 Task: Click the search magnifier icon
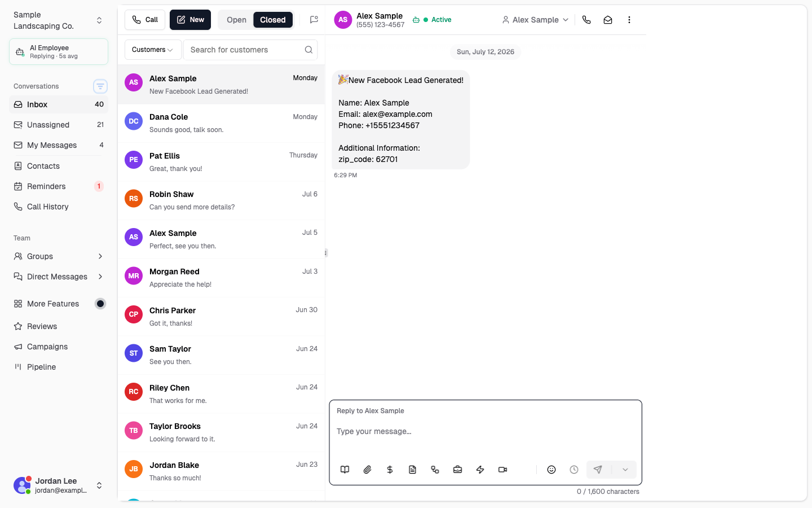[x=308, y=50]
